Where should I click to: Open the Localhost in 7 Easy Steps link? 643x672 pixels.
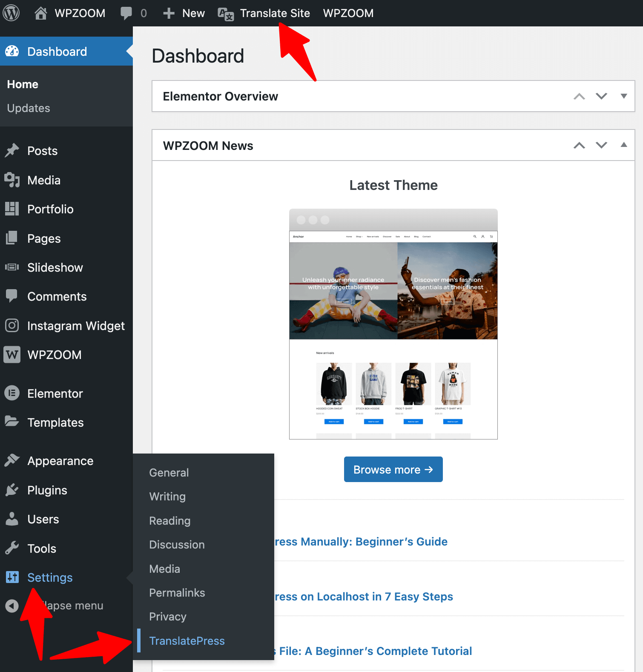tap(364, 597)
